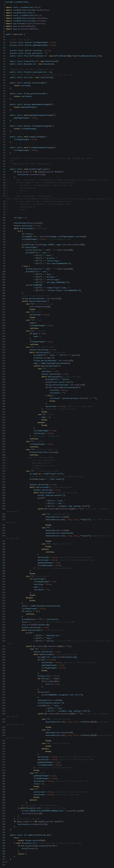Click the listPageChangeAcknolage() method signature
Viewport: 114px width, 868px height.
pos(32,148)
